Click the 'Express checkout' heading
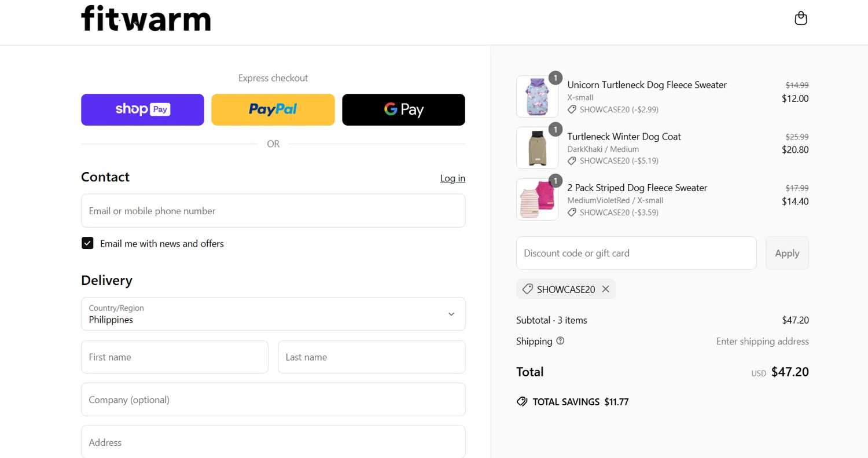Viewport: 868px width, 458px height. (x=273, y=78)
